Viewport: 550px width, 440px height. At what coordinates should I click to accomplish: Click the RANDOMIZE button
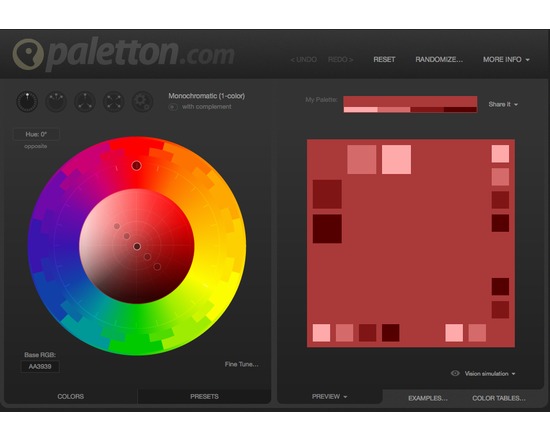439,60
